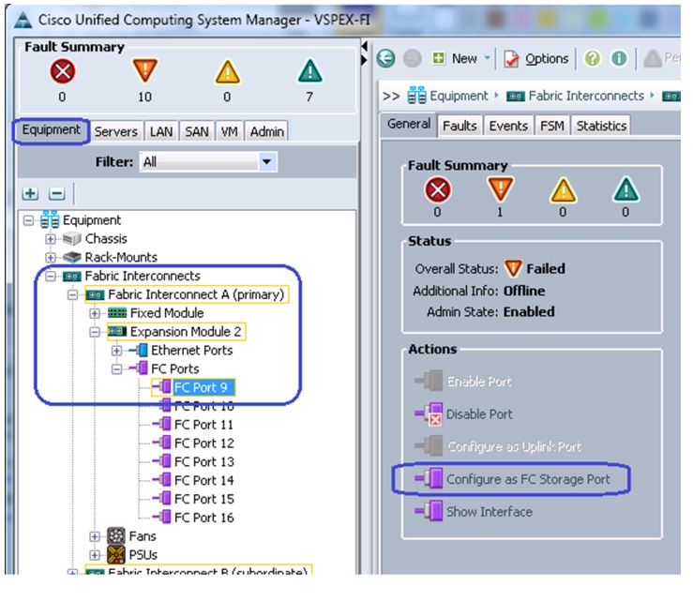The width and height of the screenshot is (693, 616).
Task: Click Equipment in the breadcrumb path
Action: click(x=447, y=96)
